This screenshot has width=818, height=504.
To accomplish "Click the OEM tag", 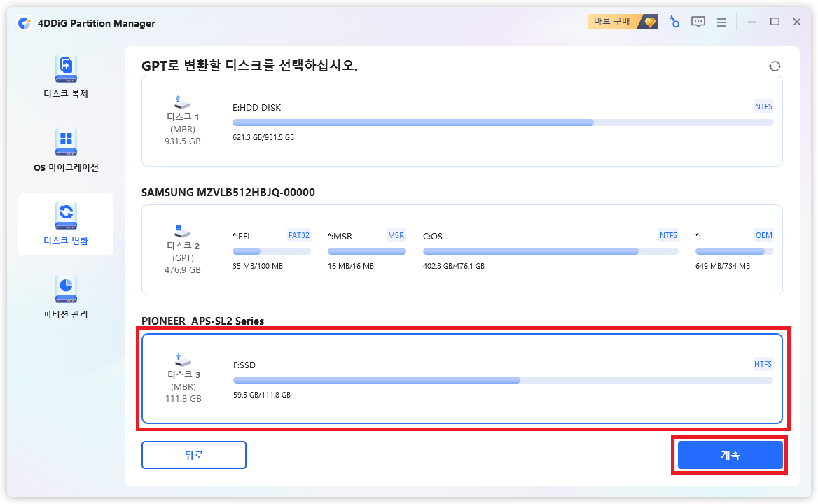I will coord(764,235).
